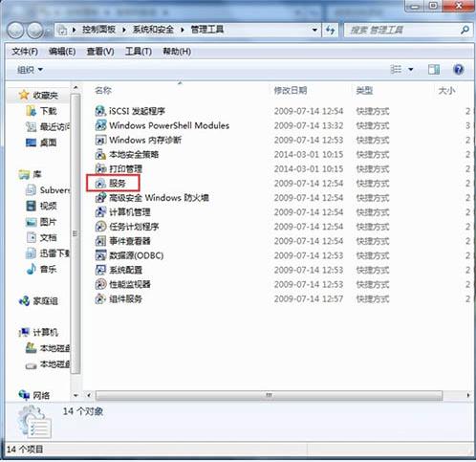Click the 2014-03-01 10:15 date for 打印管理
The image size is (476, 462).
pos(309,168)
